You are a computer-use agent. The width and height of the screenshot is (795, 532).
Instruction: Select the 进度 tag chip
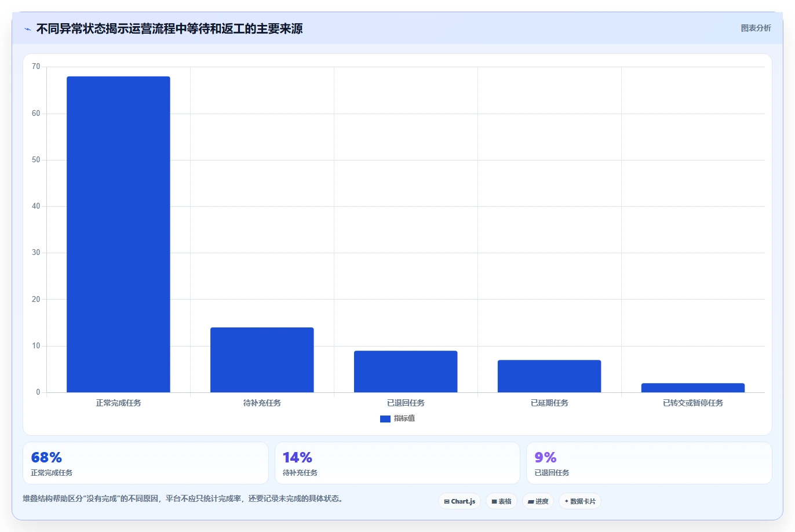click(538, 501)
